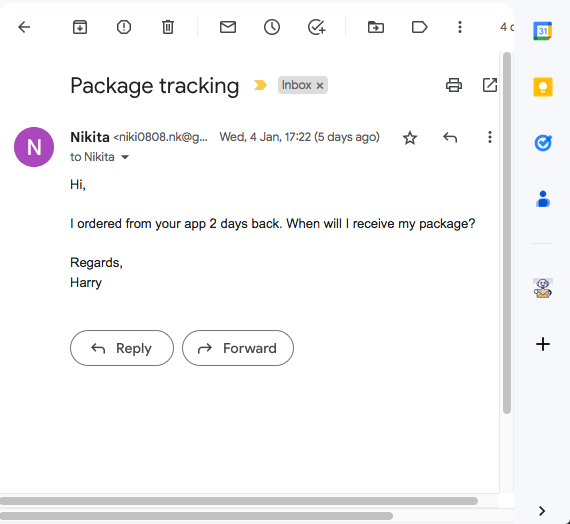570x524 pixels.
Task: Delete the email with trash icon
Action: click(x=168, y=27)
